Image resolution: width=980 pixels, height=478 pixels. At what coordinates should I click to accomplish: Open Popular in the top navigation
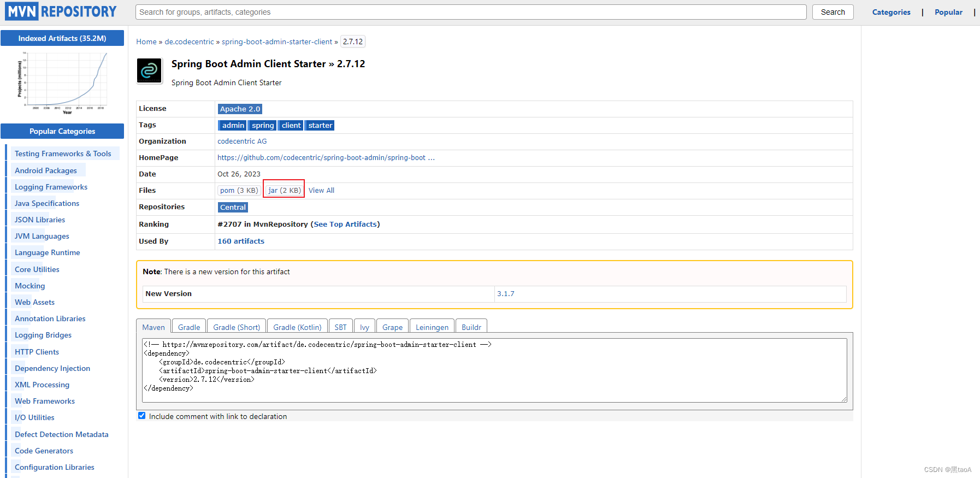coord(948,12)
